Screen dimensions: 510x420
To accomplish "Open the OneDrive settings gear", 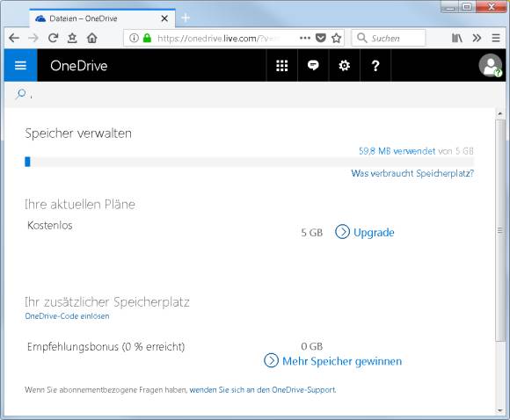I will pyautogui.click(x=344, y=65).
